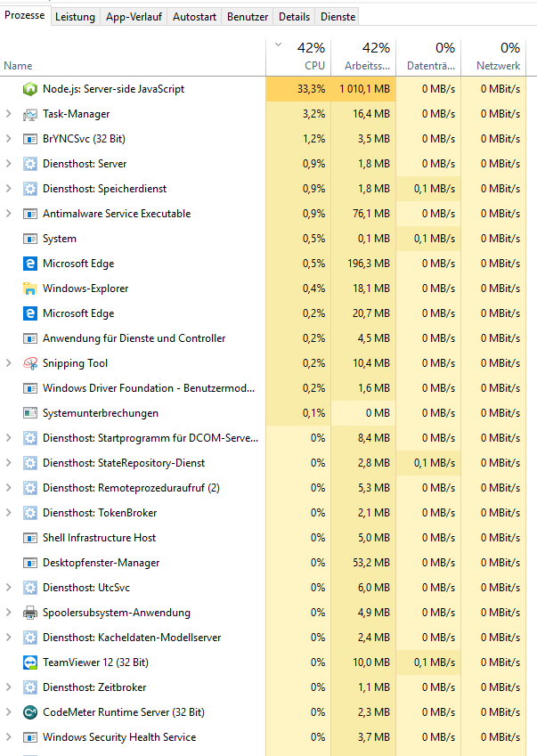Open the App-Verlauf tab

(x=134, y=17)
